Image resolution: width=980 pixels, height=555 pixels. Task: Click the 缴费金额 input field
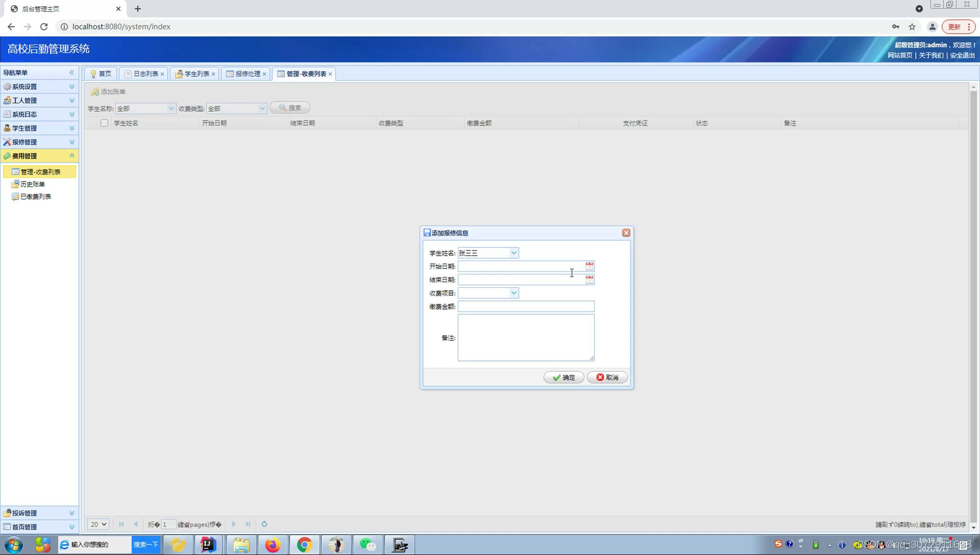coord(526,306)
